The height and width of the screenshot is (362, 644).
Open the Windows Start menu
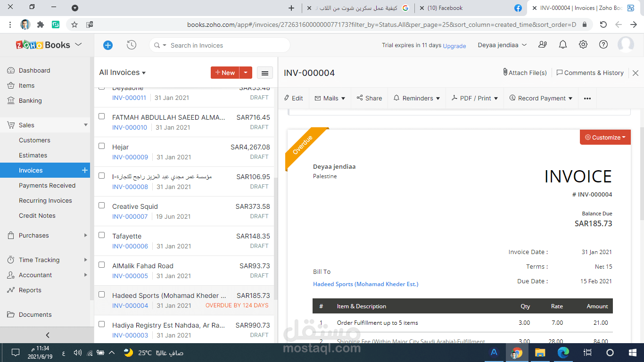click(x=633, y=352)
